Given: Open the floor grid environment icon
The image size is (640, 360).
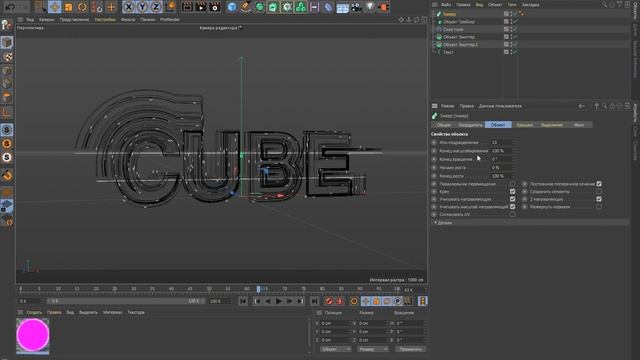Looking at the screenshot, I should click(x=342, y=7).
